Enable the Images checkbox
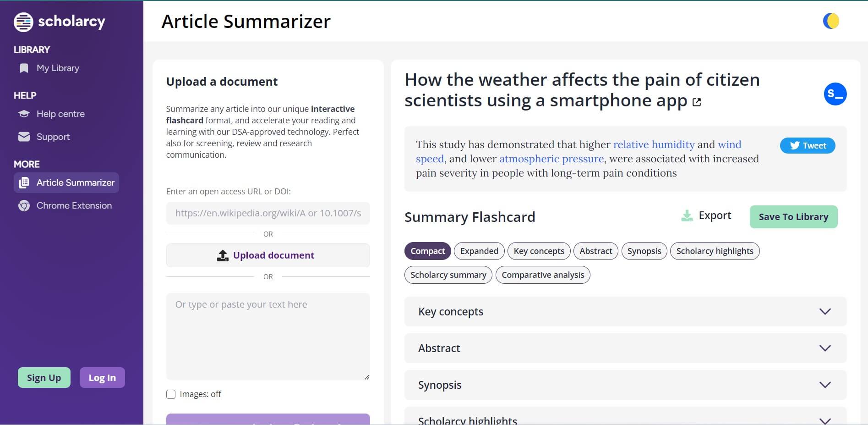Screen dimensions: 868x425 click(171, 394)
